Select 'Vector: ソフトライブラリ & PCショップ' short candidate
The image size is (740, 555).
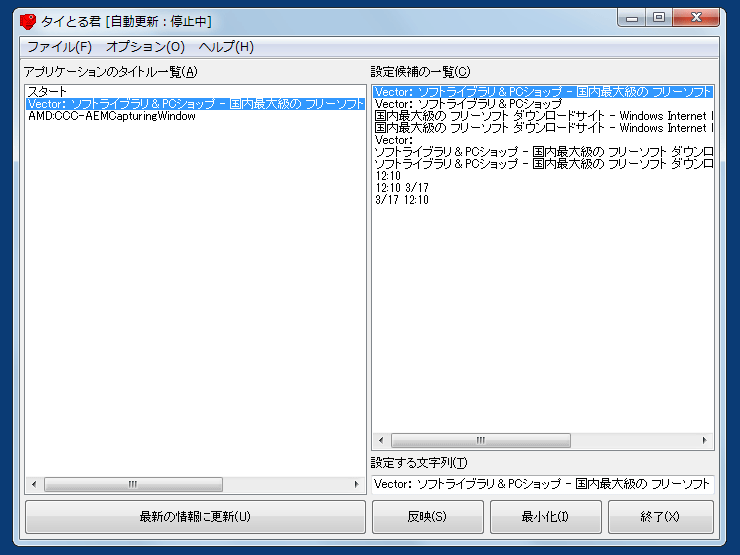(x=543, y=104)
